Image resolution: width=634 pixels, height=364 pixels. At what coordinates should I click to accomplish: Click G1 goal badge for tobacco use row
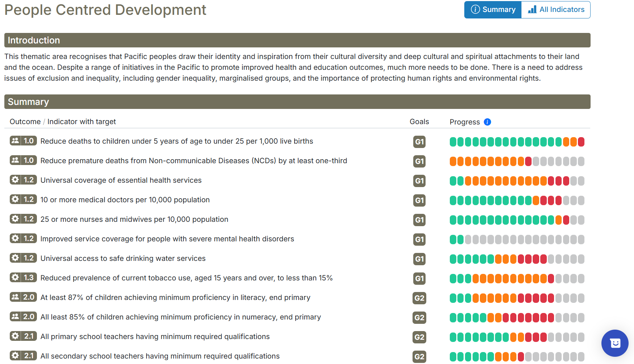point(419,279)
